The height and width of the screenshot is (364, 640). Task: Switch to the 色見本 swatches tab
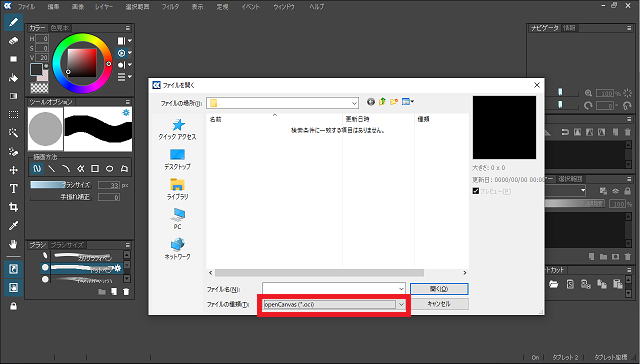click(60, 28)
